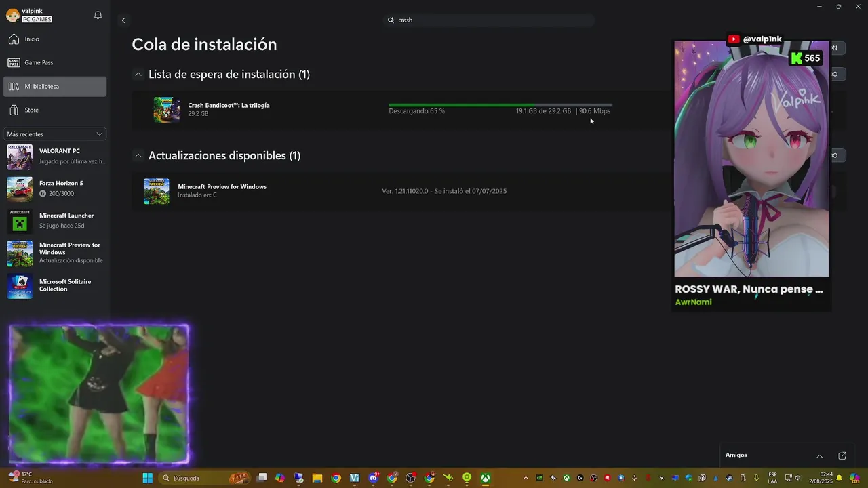Open Minecraft Launcher from recent games
This screenshot has width=868, height=488.
coord(55,221)
